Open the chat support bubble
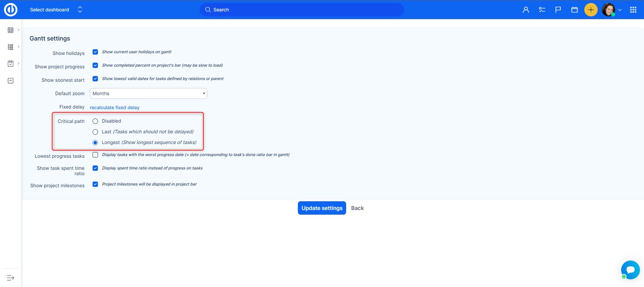The width and height of the screenshot is (644, 287). [630, 270]
